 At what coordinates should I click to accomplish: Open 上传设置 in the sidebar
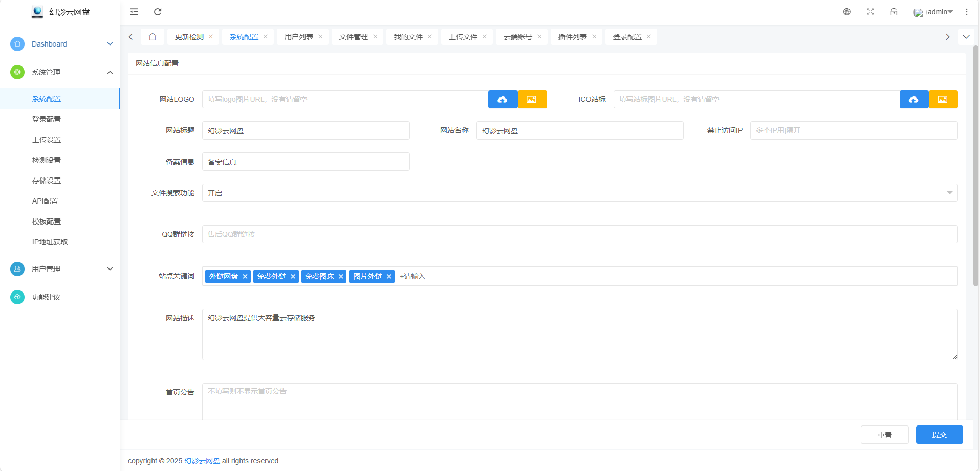click(x=47, y=140)
